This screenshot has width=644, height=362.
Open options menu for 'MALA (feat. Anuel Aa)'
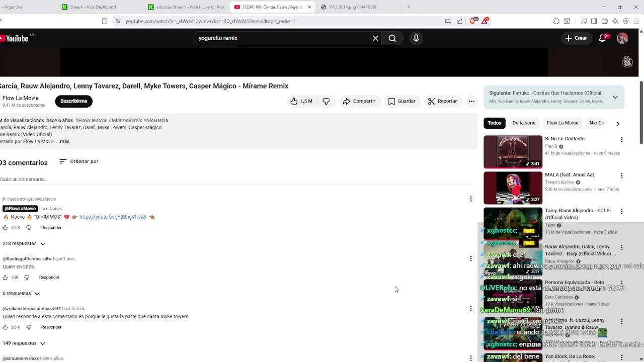coord(622,176)
